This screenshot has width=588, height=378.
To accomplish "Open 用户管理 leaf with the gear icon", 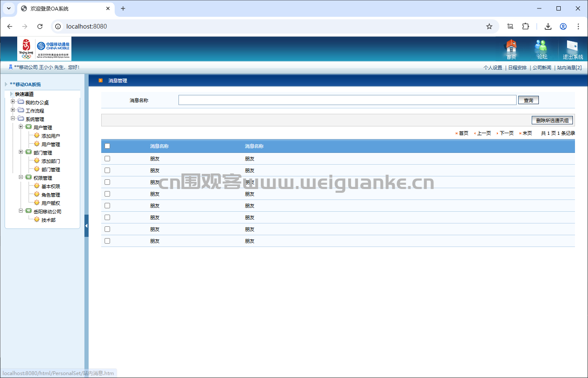I will (51, 144).
